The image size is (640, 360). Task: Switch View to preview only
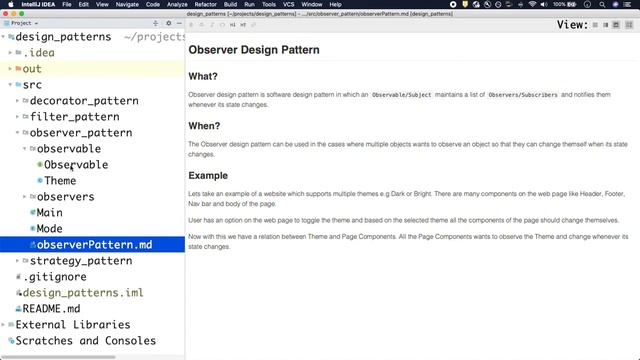click(x=616, y=25)
